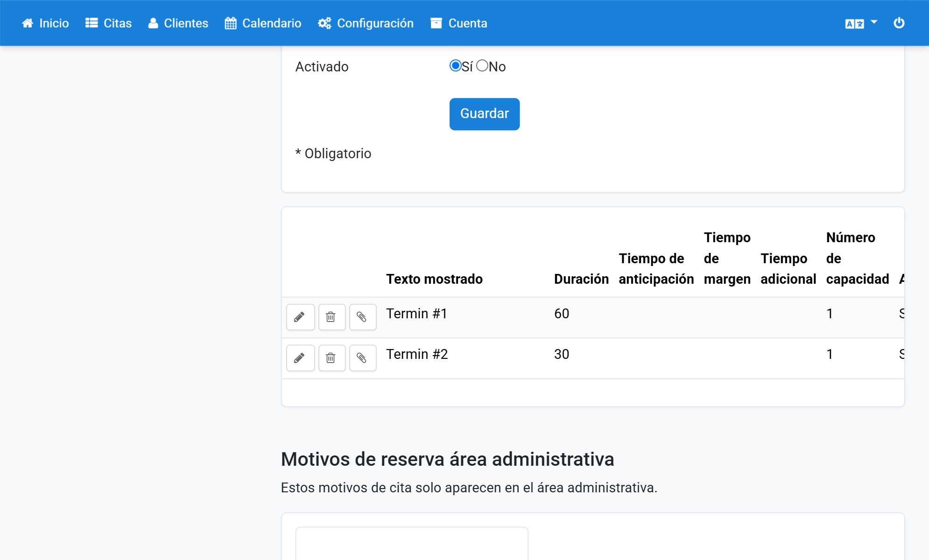Click the empty input field at the bottom
This screenshot has height=560, width=929.
click(412, 544)
